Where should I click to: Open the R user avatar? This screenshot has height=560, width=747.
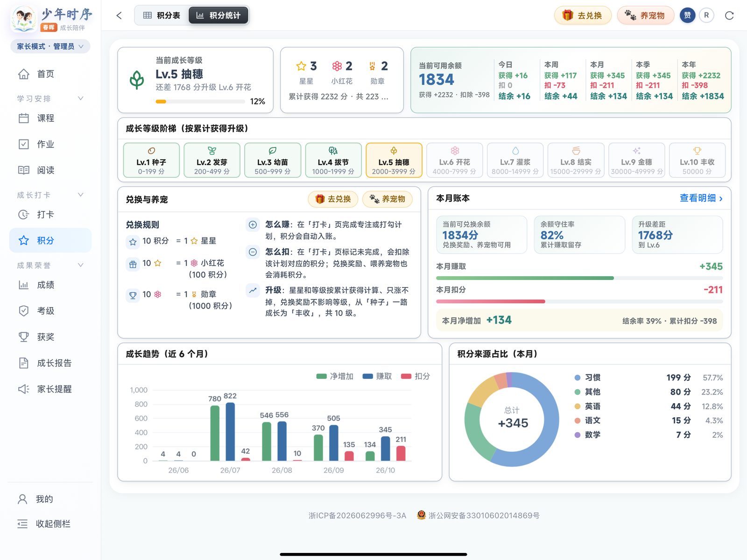tap(706, 15)
